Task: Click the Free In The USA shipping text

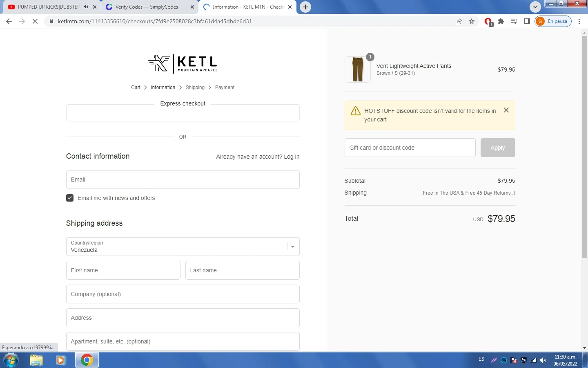Action: coord(469,193)
